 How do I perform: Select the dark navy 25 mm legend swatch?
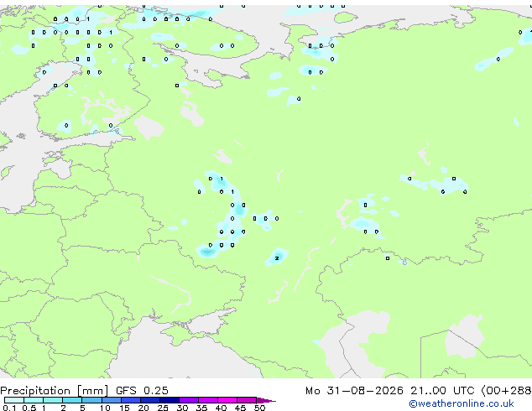point(170,400)
